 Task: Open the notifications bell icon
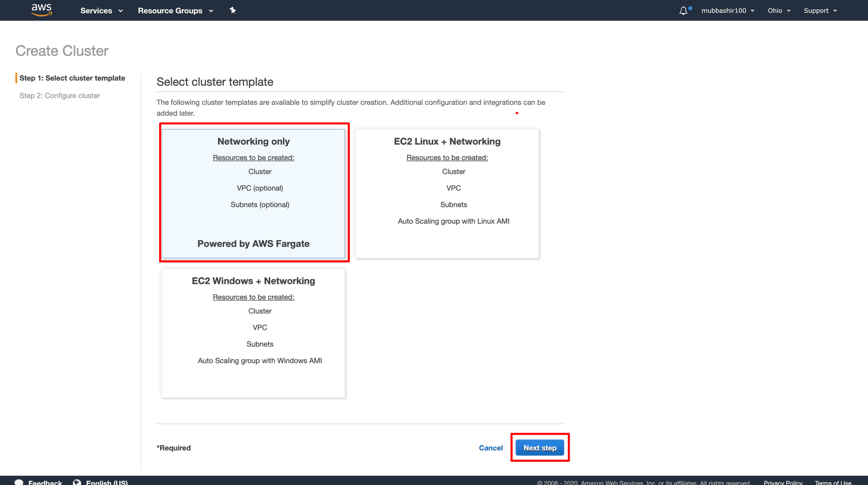684,10
